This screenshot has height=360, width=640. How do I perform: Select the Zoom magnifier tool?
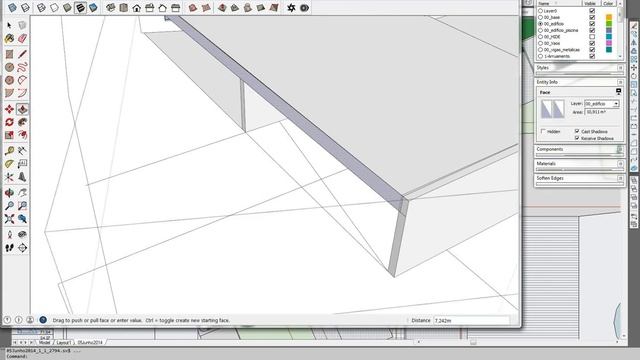coord(9,206)
